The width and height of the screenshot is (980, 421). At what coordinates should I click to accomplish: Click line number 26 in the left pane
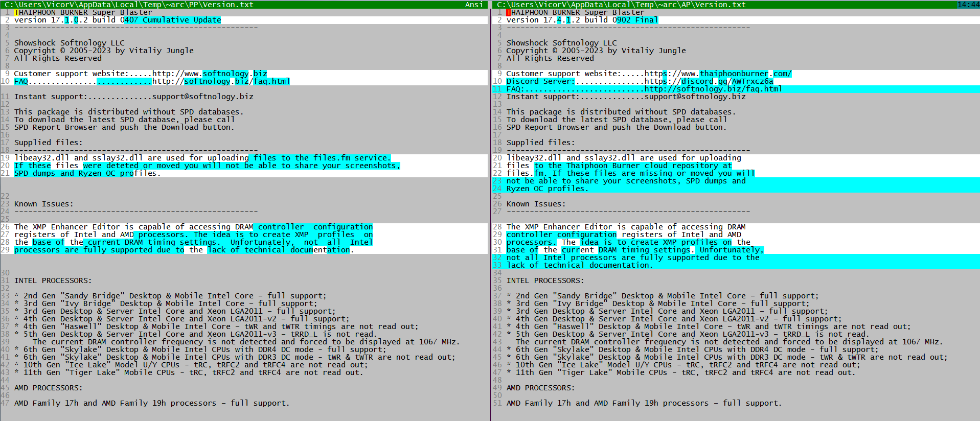[x=6, y=227]
